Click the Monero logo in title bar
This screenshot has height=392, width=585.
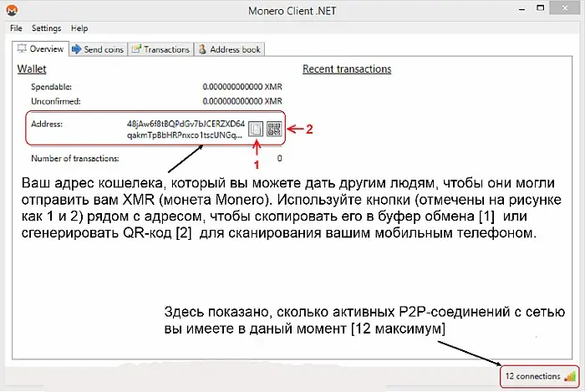[x=13, y=10]
